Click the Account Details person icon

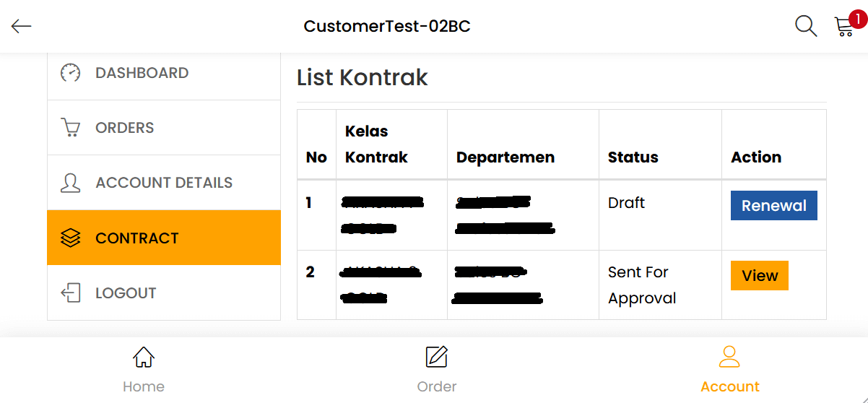tap(70, 183)
